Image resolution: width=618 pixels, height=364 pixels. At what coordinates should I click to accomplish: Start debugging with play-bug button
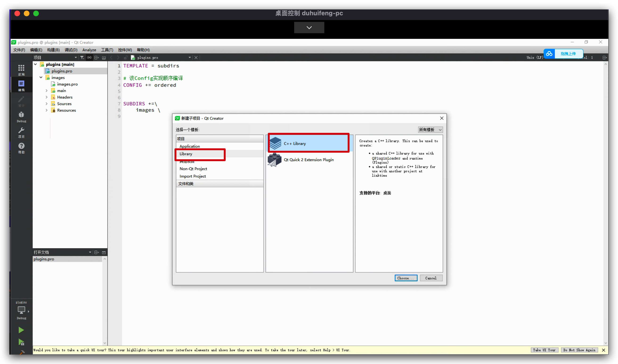(x=21, y=342)
